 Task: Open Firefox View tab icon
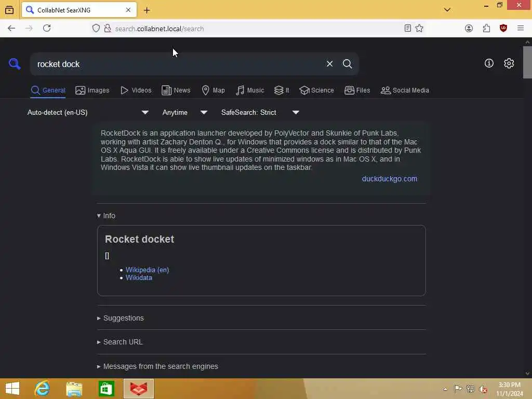click(x=9, y=10)
